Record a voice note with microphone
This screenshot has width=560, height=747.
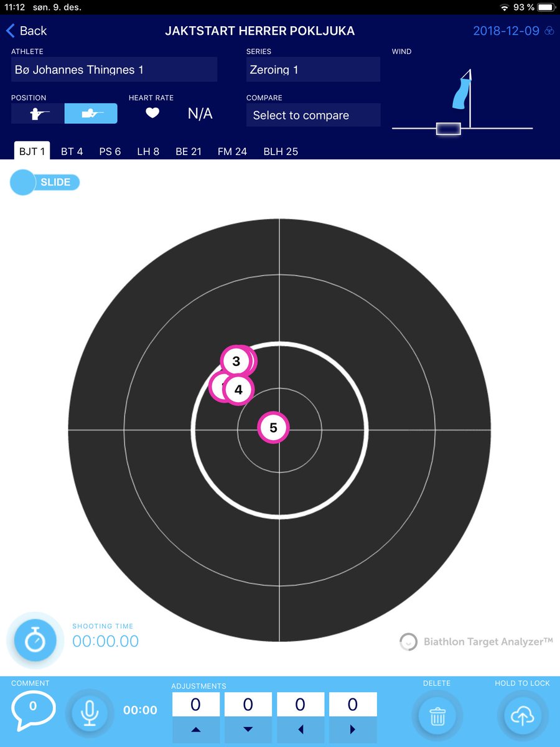(90, 713)
